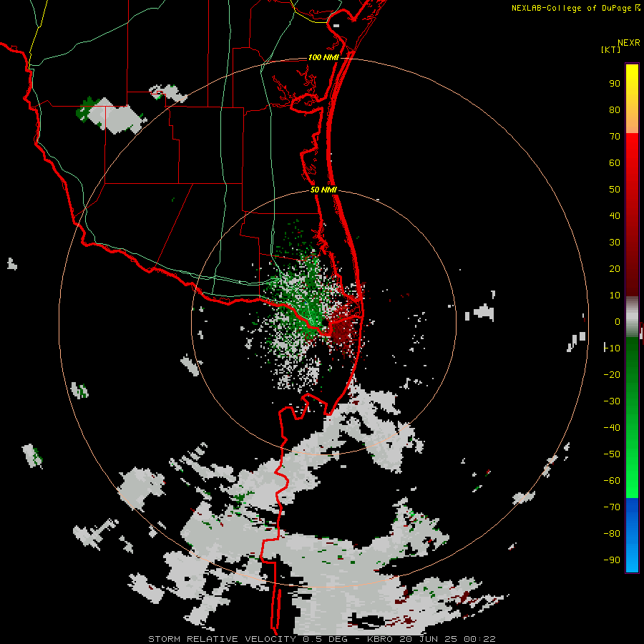Click the -80 scale label

point(612,534)
